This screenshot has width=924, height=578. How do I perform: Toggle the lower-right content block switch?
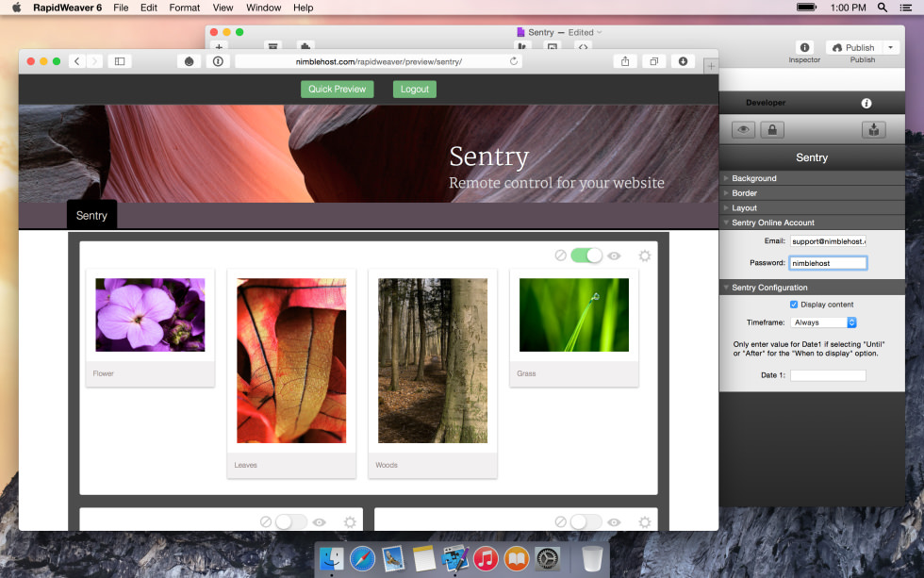(586, 521)
